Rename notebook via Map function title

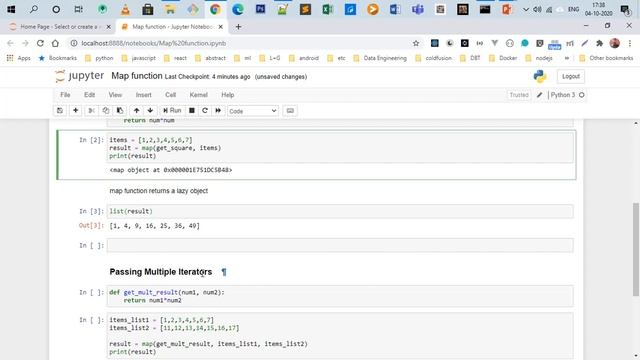point(137,76)
